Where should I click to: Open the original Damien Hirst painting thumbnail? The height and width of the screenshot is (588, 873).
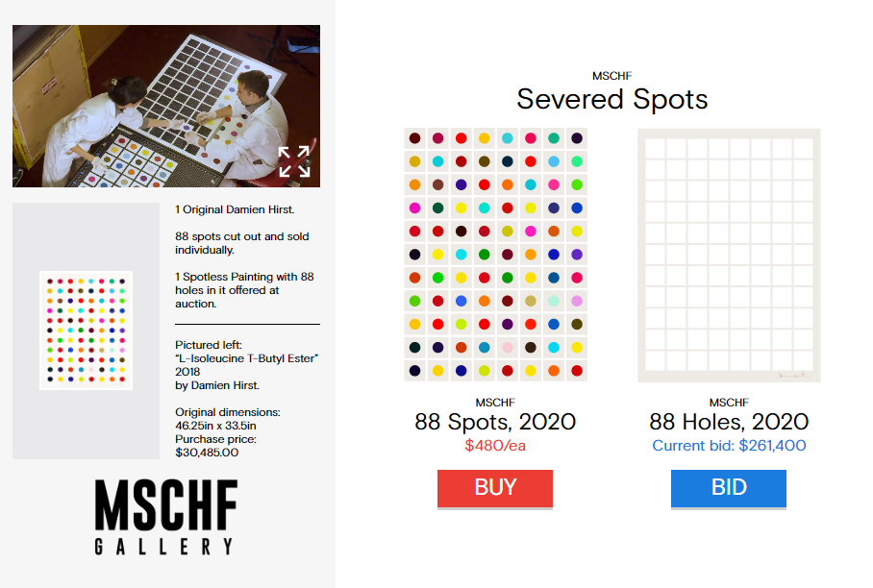coord(86,330)
